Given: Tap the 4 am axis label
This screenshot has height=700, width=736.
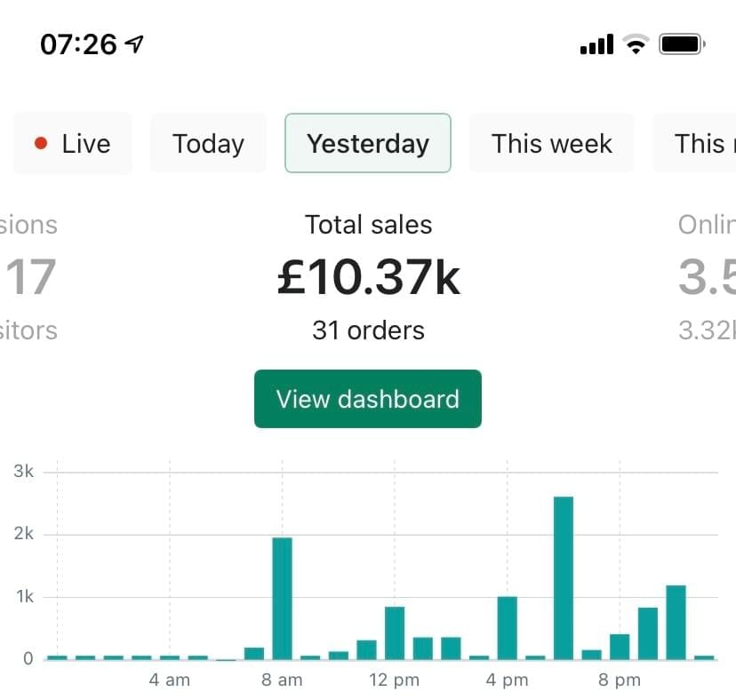Looking at the screenshot, I should coord(169,680).
